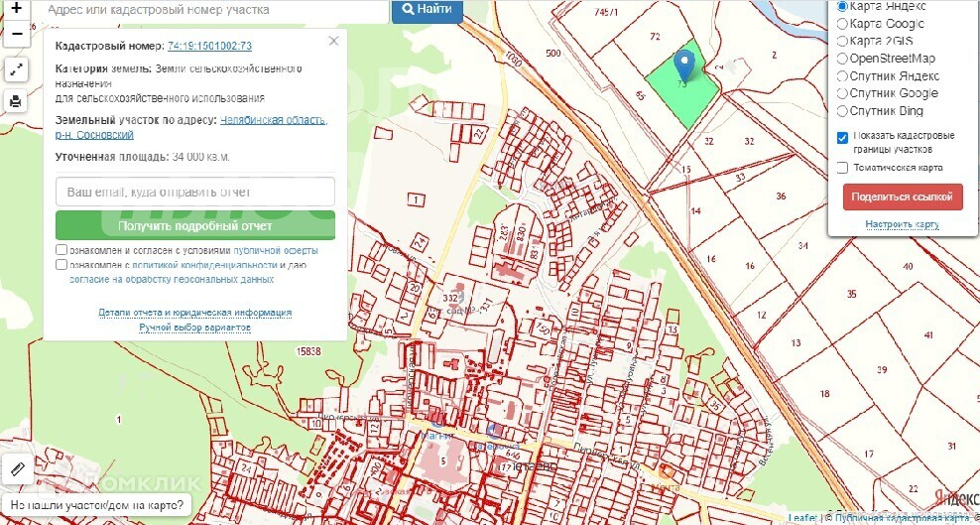Click parcel labeled 14 on map
The width and height of the screenshot is (980, 525).
pyautogui.click(x=695, y=211)
